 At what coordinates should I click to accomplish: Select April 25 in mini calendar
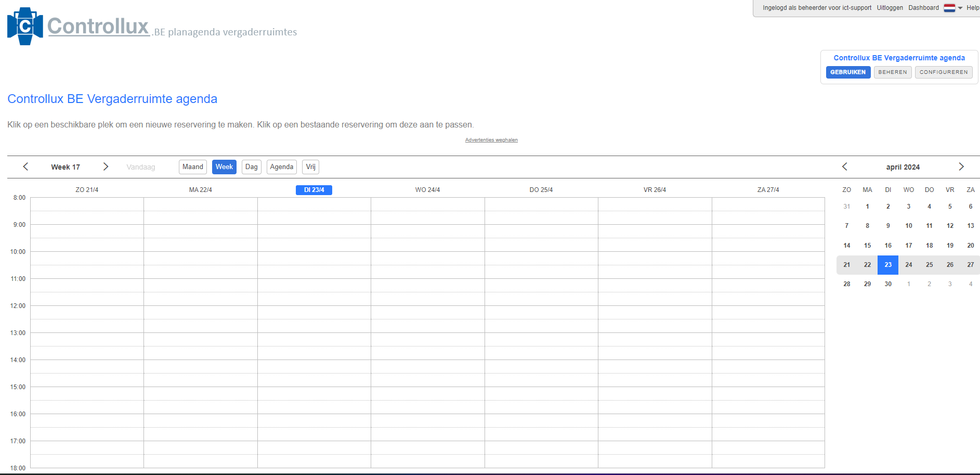929,265
